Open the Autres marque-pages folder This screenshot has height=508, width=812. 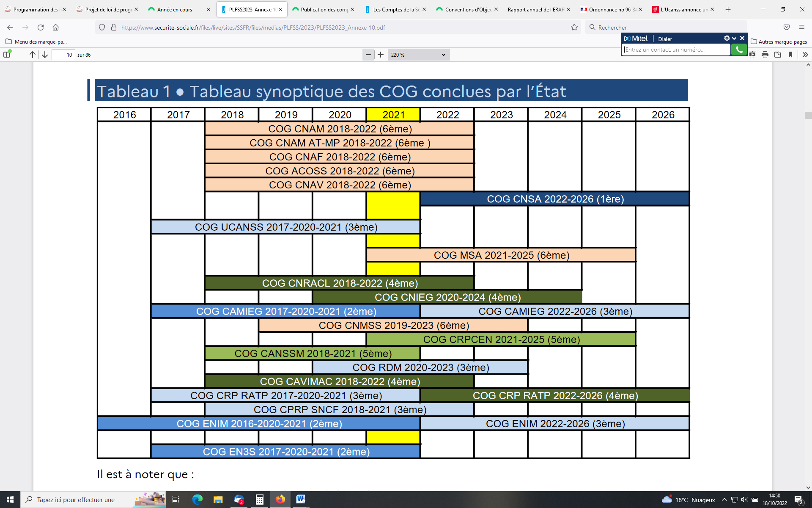click(779, 41)
